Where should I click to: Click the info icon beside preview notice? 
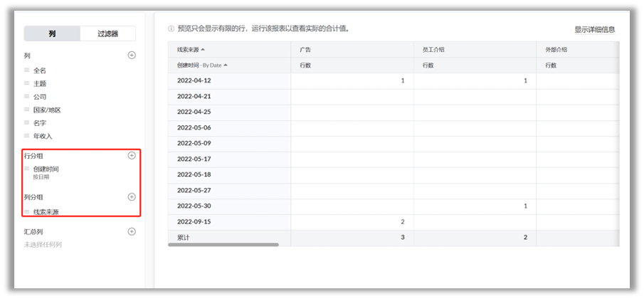pos(171,29)
